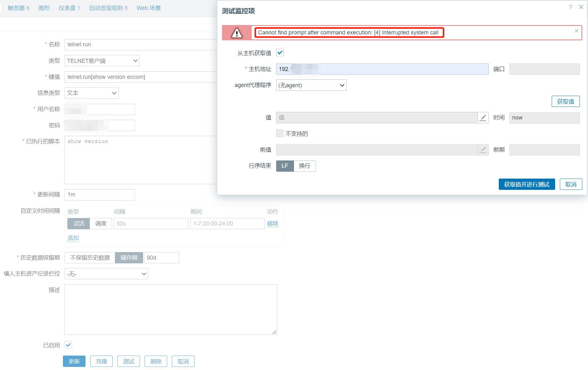Dismiss the error message banner

(576, 31)
